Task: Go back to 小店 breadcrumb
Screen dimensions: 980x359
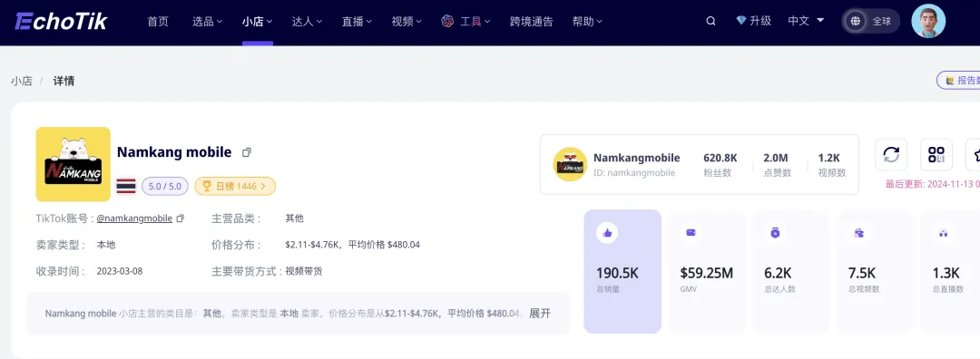Action: (21, 81)
